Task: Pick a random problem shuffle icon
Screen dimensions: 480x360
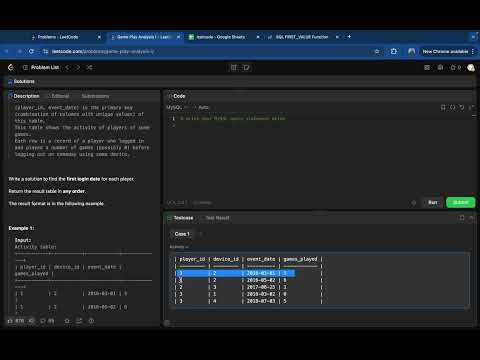Action: point(89,68)
